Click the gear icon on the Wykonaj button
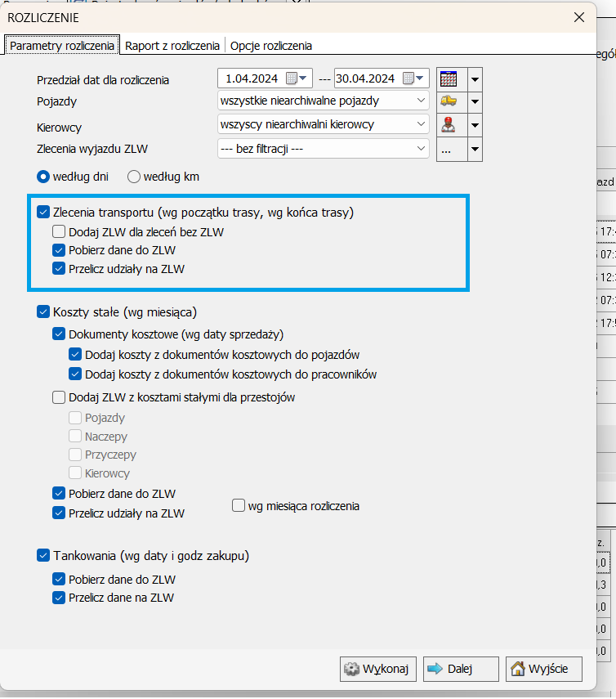Viewport: 616px width, 699px height. [352, 669]
